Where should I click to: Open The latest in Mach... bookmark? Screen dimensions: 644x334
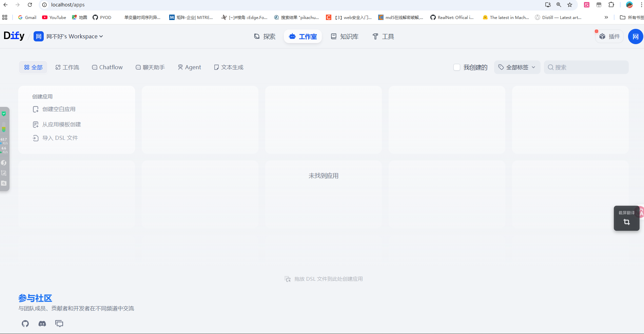tap(506, 17)
